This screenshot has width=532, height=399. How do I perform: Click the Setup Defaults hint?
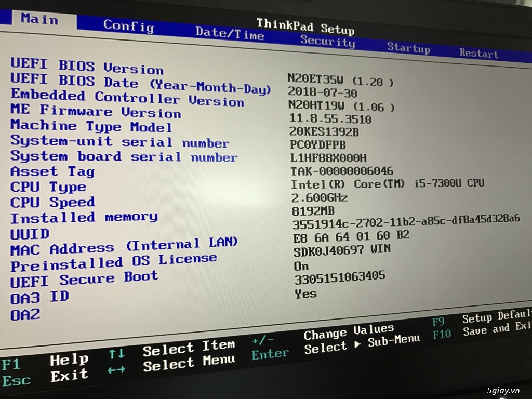coord(497,316)
